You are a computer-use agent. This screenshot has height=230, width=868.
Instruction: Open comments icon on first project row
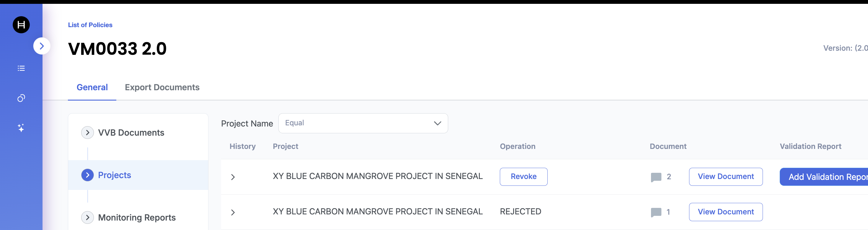(656, 177)
